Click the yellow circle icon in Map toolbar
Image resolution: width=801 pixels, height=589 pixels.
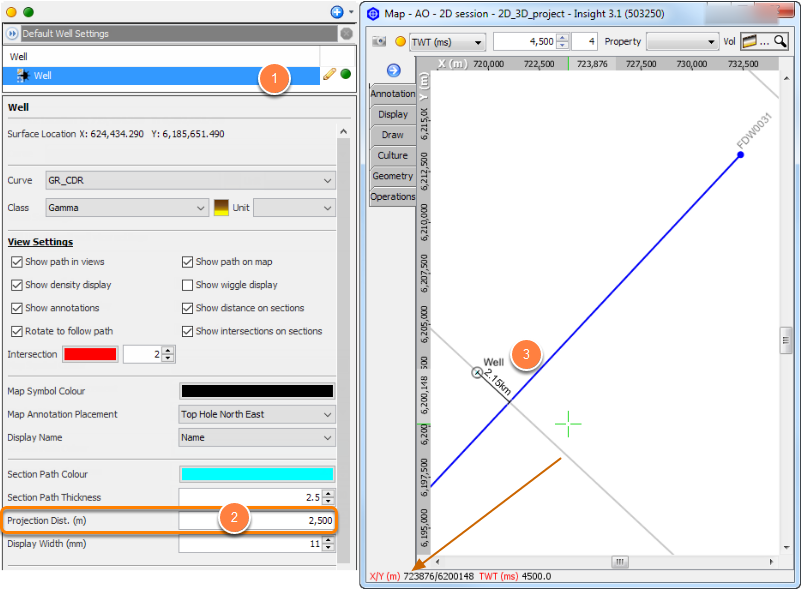pos(400,41)
